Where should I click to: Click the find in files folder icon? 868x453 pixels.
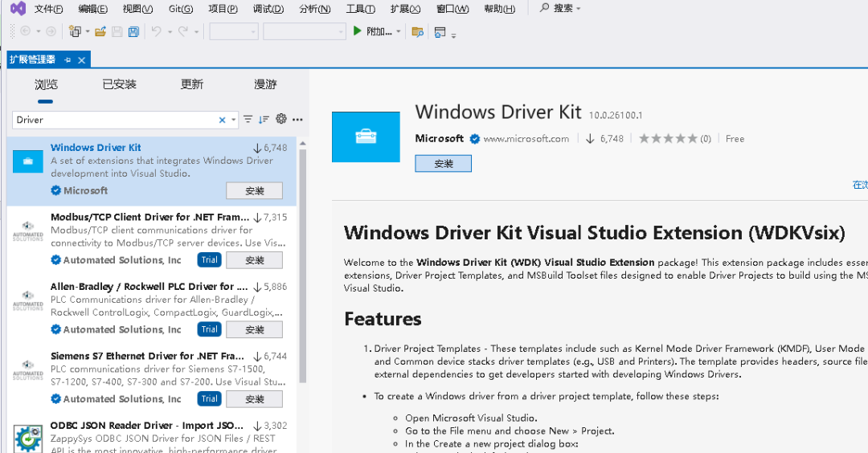click(418, 32)
